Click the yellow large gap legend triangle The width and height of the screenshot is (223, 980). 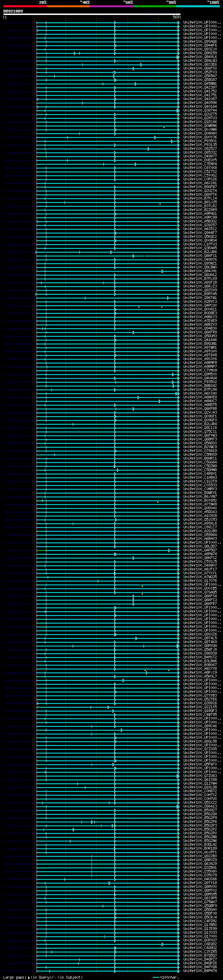point(29,977)
